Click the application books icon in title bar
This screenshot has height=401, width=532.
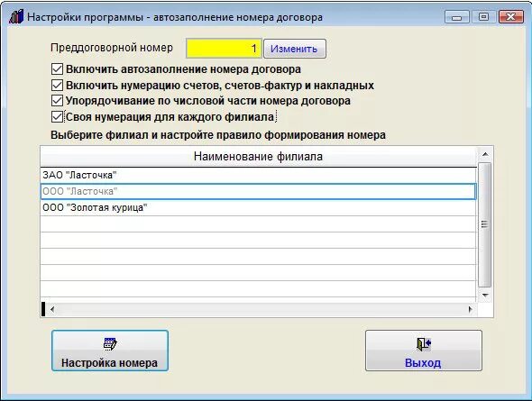pyautogui.click(x=16, y=16)
